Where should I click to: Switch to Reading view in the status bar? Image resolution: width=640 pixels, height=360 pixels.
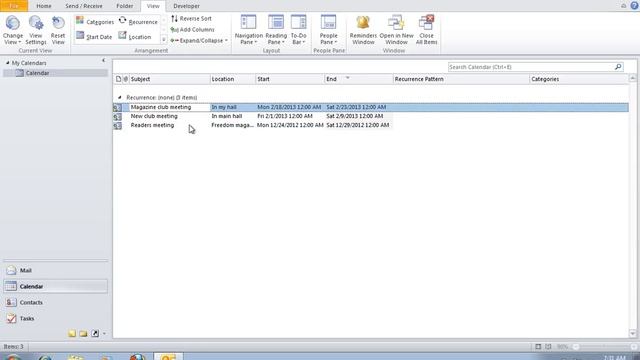pos(548,347)
